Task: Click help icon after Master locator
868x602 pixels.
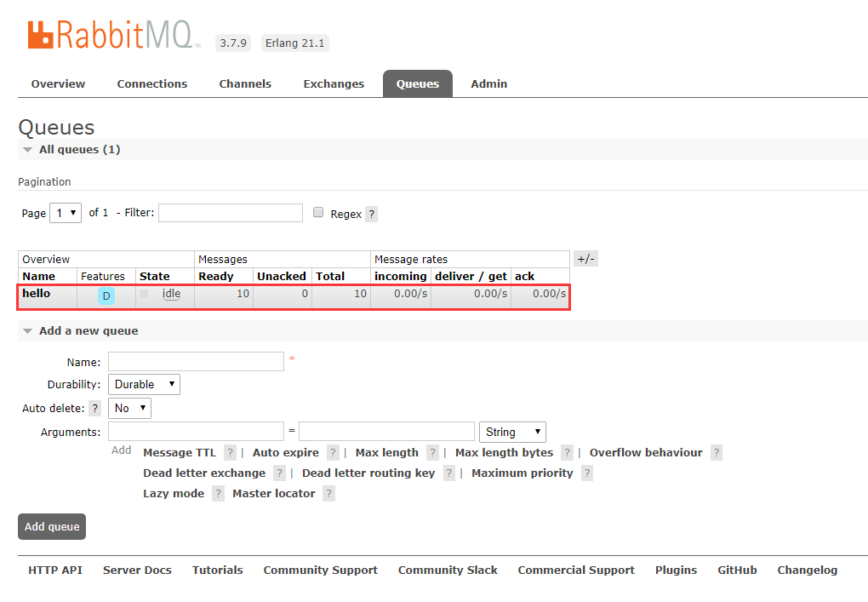Action: click(328, 494)
